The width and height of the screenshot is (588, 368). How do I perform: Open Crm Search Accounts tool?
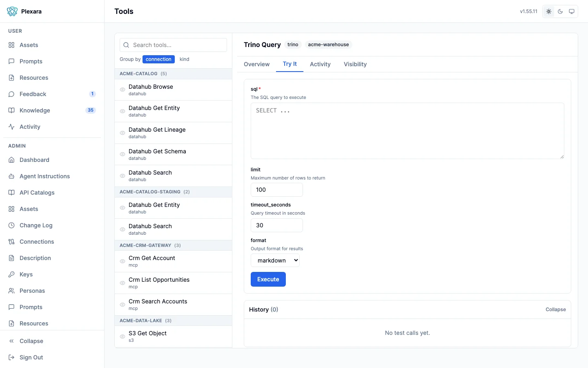coord(173,305)
